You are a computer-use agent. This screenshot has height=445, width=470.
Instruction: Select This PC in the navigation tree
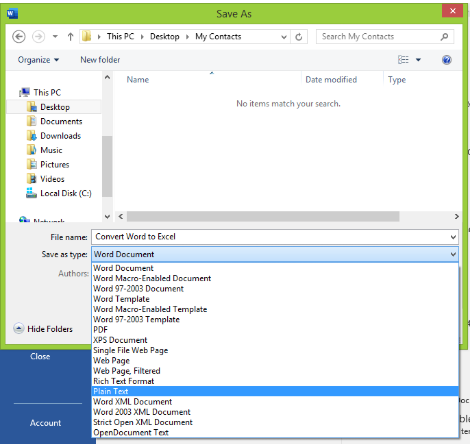pos(47,92)
